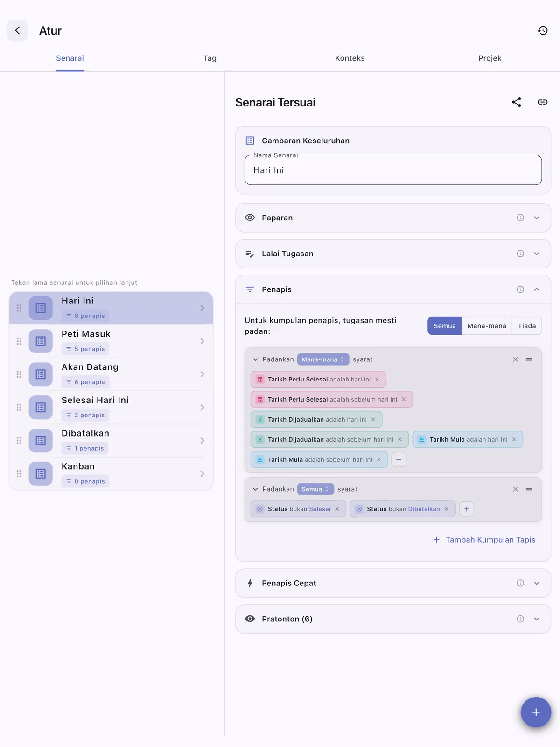Open the Selesai Hari Ini list
560x747 pixels.
tap(111, 408)
